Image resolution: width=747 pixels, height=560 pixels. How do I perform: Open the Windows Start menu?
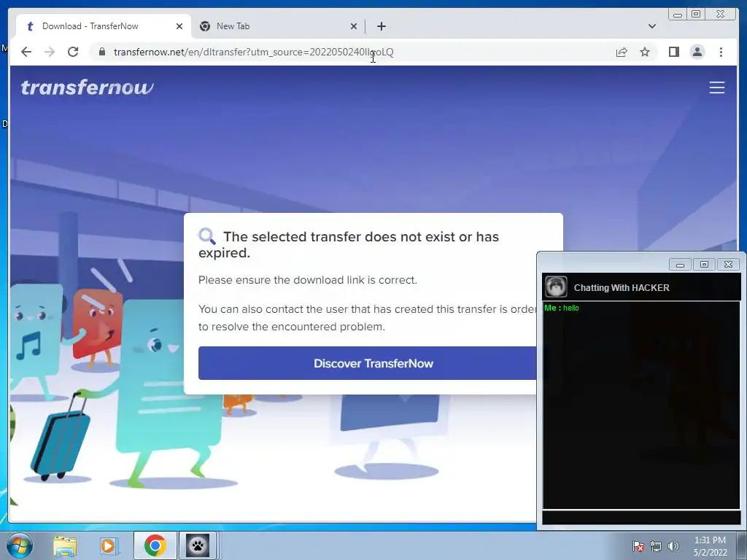pos(20,545)
